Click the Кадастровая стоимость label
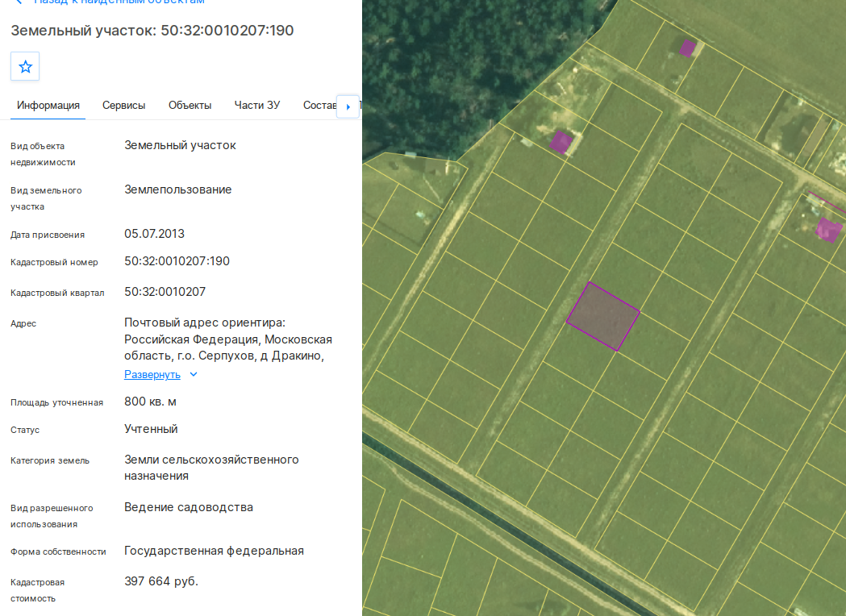Screen dimensions: 846x616 [37, 590]
